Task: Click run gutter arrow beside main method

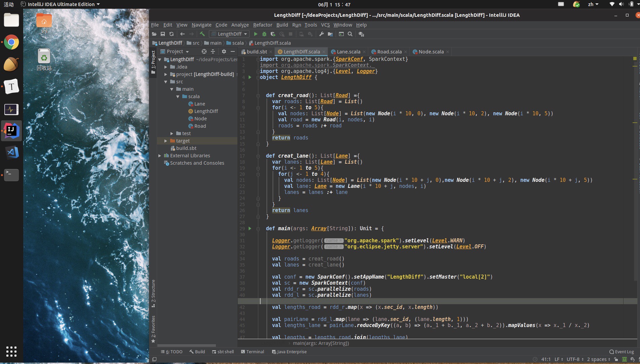Action: click(250, 228)
